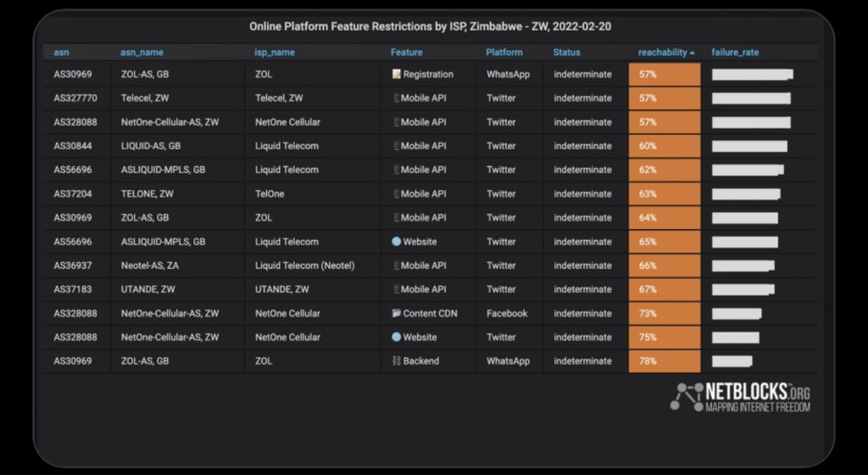The image size is (868, 475).
Task: Select the Facebook platform cell
Action: point(507,314)
